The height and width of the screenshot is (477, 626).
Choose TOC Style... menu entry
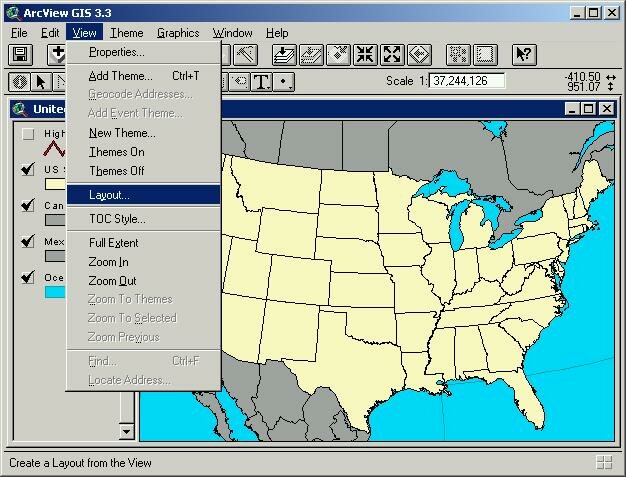[x=143, y=219]
